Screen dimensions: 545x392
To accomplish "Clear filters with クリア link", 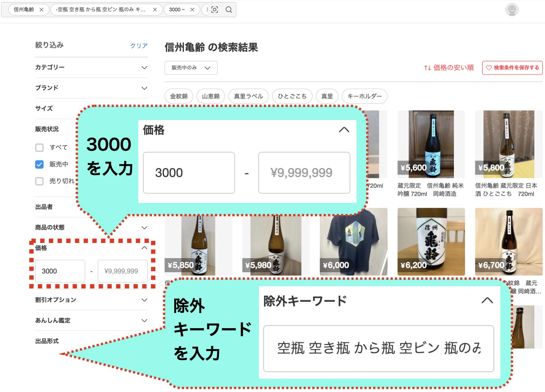I will tap(139, 46).
